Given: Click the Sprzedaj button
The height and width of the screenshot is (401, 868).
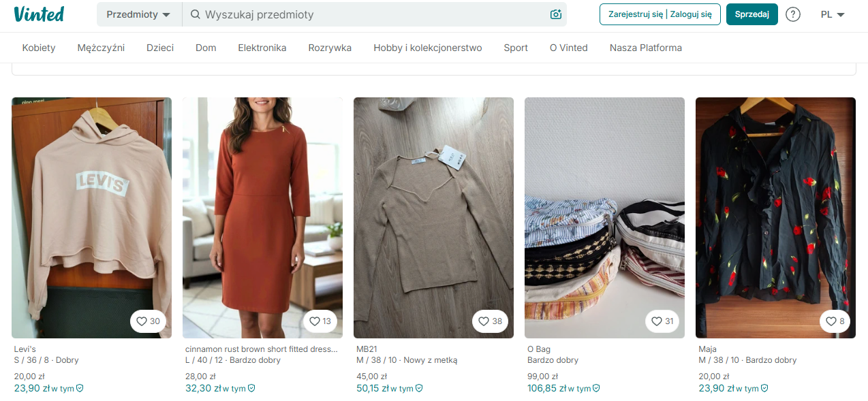Looking at the screenshot, I should pyautogui.click(x=751, y=14).
